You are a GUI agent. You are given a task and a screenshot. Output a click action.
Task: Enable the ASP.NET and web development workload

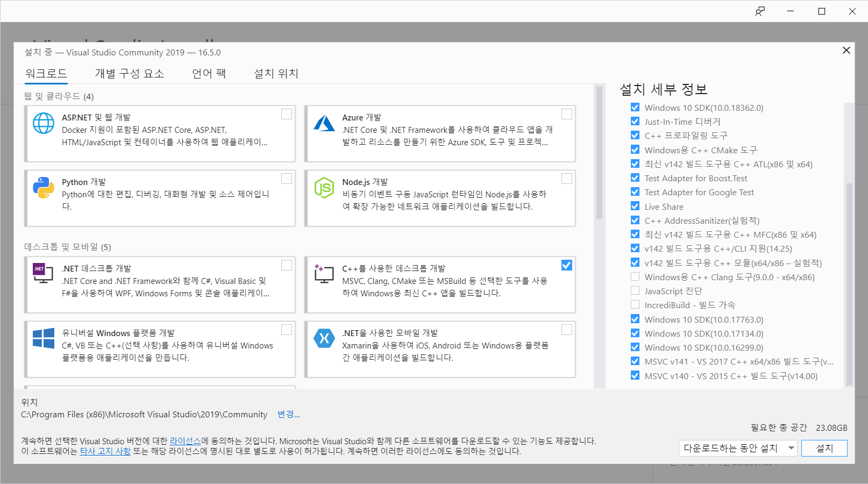pos(287,114)
